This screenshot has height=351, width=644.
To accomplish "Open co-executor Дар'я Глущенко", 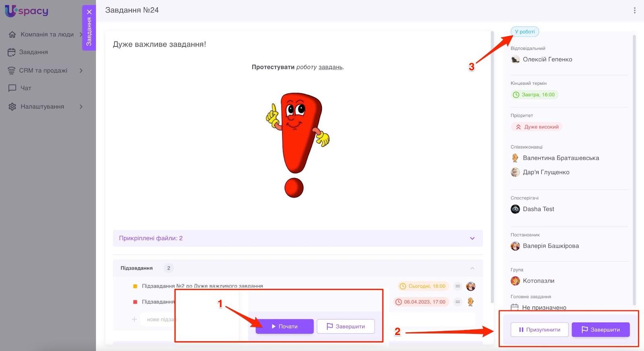I will (546, 172).
